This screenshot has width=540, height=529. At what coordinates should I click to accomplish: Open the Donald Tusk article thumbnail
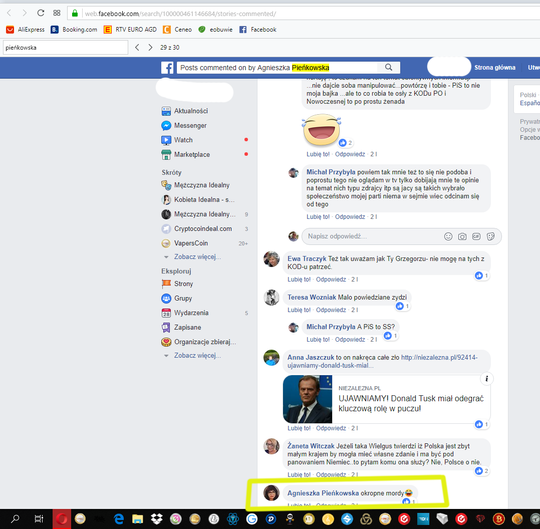[x=308, y=399]
